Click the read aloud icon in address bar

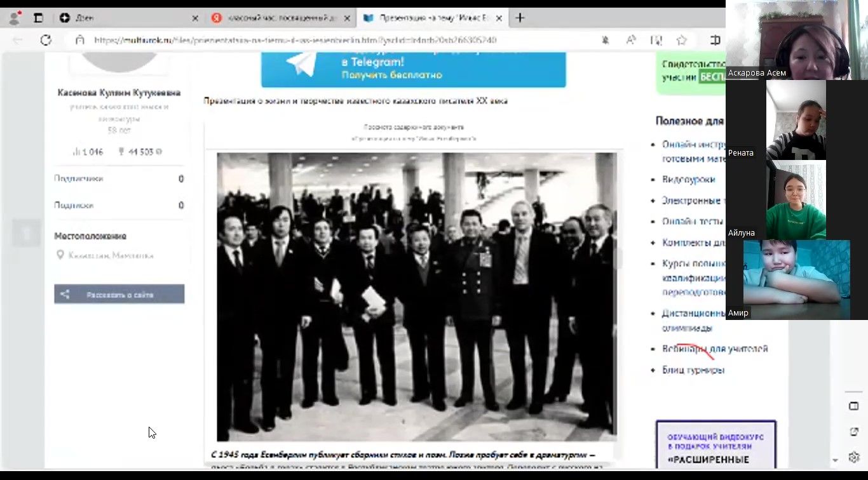631,40
